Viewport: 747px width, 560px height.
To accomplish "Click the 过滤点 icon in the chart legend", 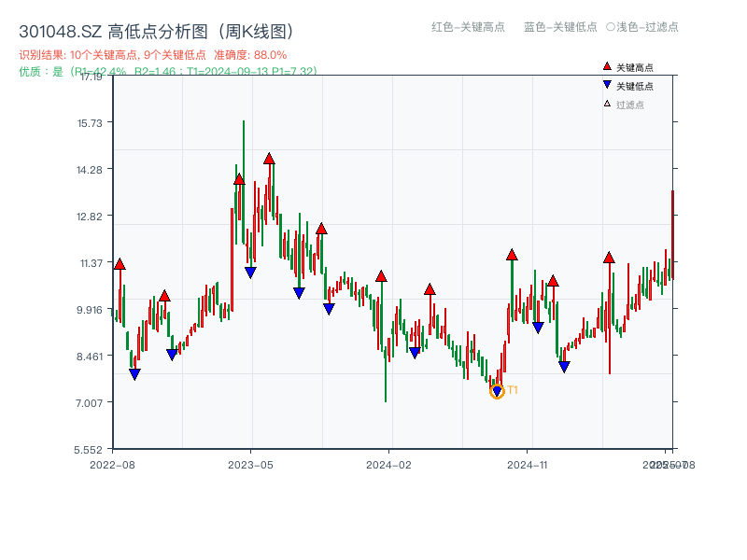I will (607, 102).
